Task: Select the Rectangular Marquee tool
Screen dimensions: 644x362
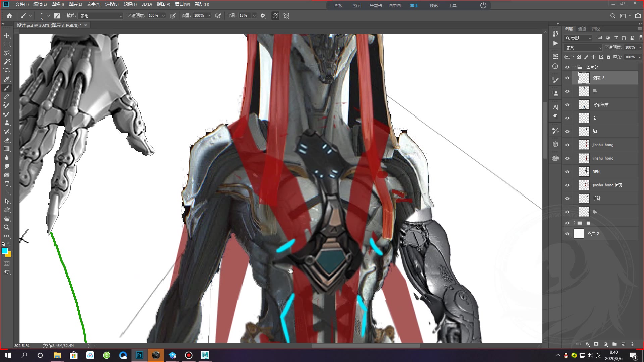Action: click(7, 44)
